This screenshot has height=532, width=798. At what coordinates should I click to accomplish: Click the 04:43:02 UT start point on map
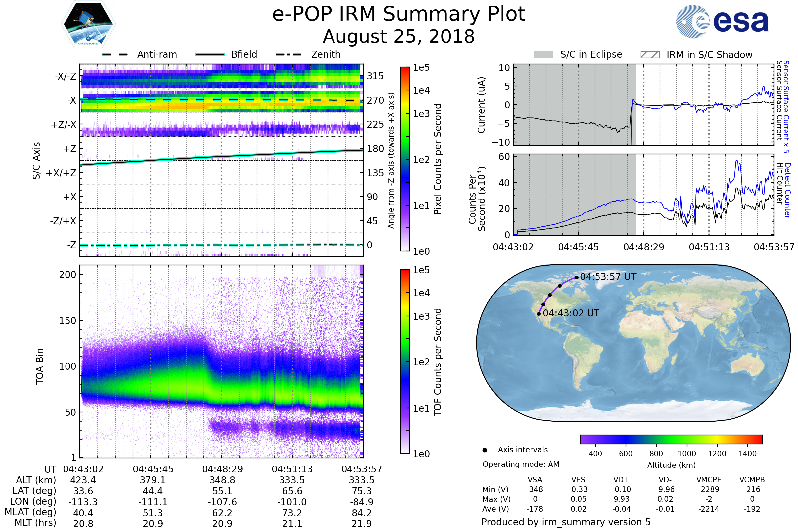[539, 314]
